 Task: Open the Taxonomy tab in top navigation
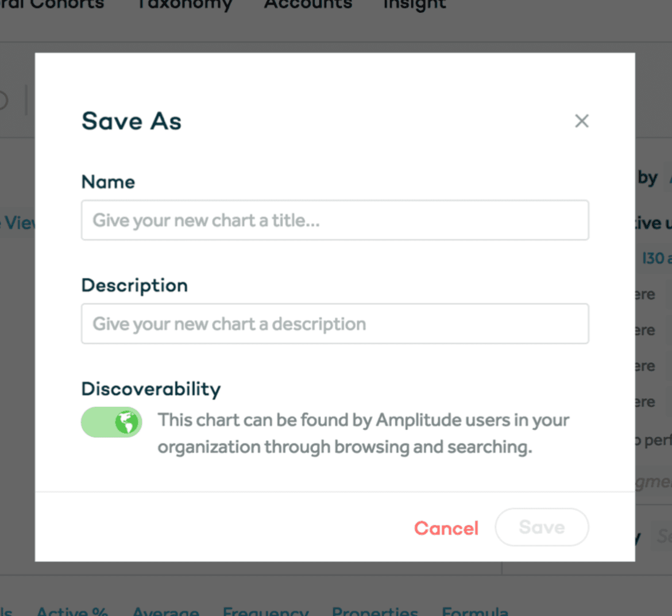pyautogui.click(x=185, y=5)
